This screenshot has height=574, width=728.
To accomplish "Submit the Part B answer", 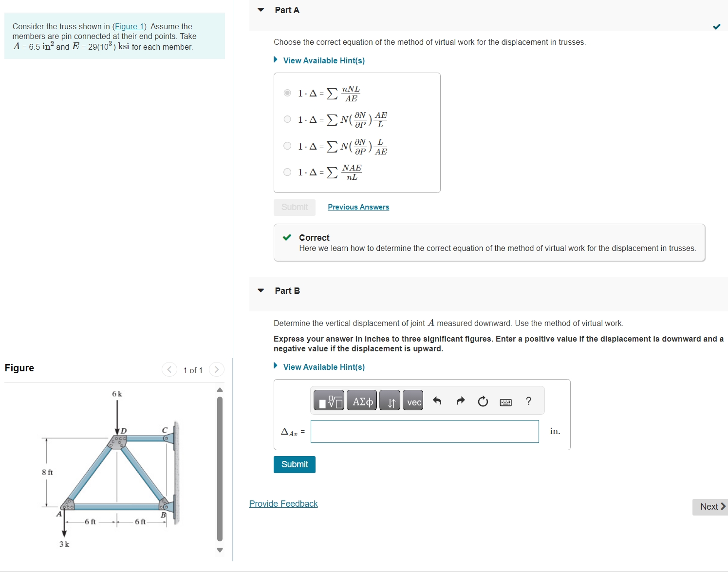I will pos(294,464).
